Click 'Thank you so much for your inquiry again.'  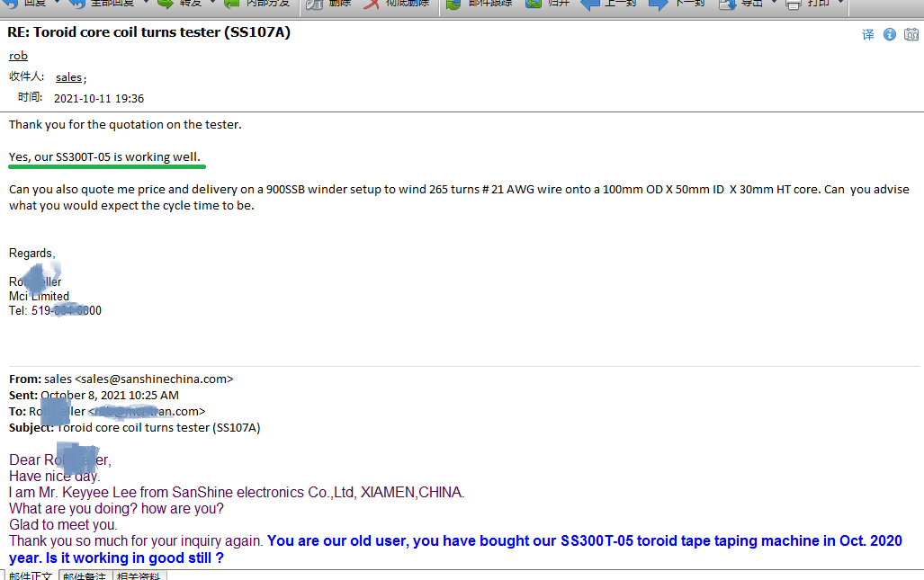pyautogui.click(x=136, y=540)
